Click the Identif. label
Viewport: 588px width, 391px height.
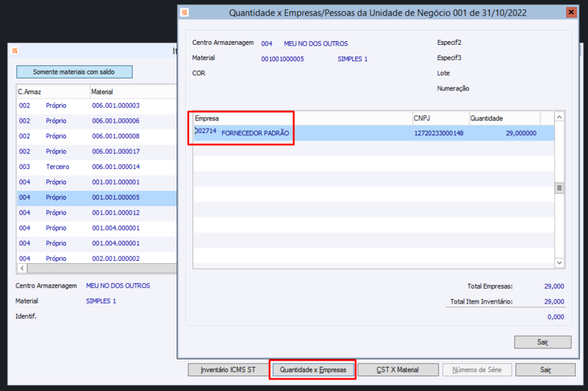[x=26, y=316]
